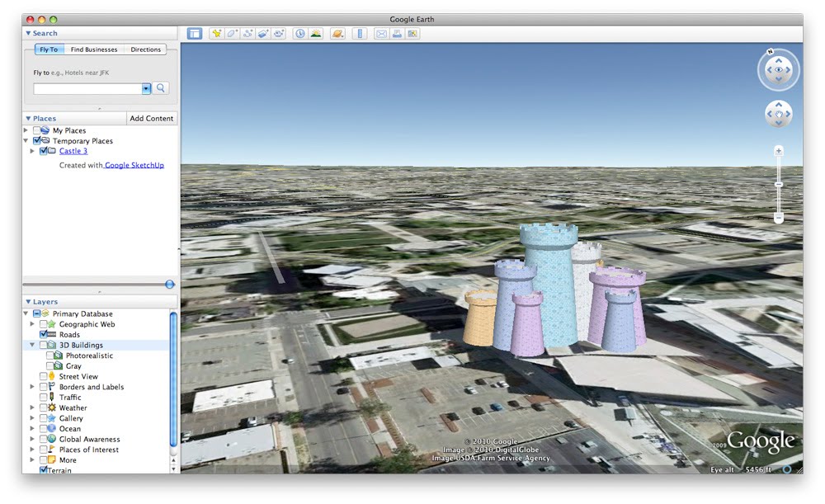Image resolution: width=825 pixels, height=504 pixels.
Task: Check the Gray buildings checkbox
Action: click(x=50, y=366)
